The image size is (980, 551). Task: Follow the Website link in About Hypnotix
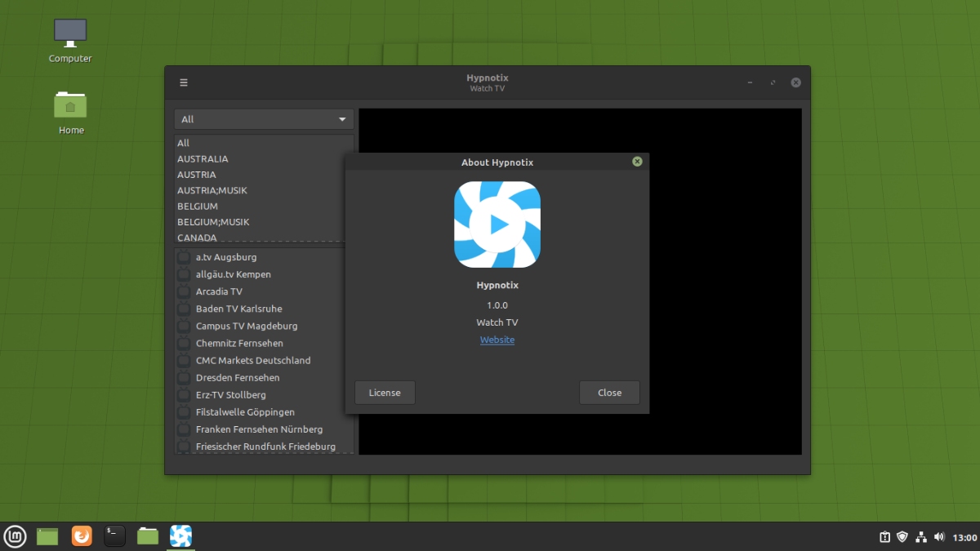pyautogui.click(x=497, y=340)
